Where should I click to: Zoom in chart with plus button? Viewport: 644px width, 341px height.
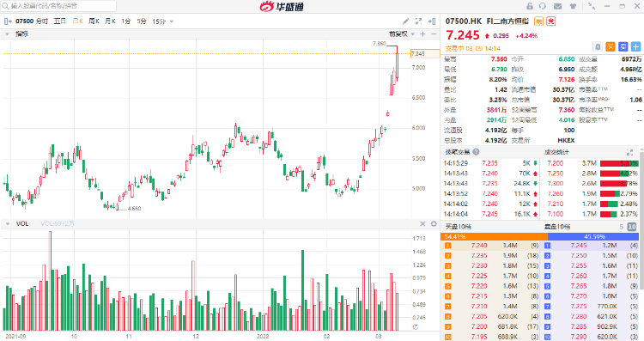click(422, 34)
